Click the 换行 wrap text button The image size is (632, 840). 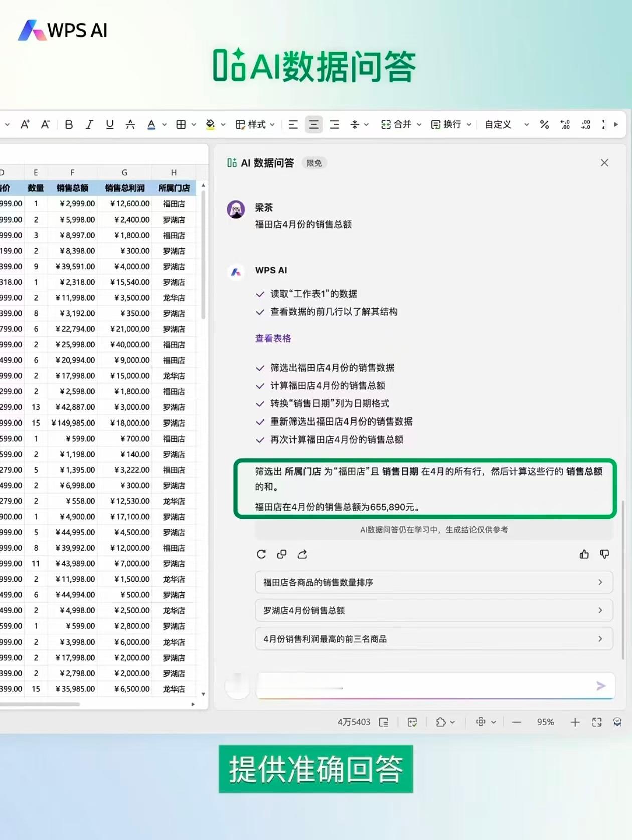coord(446,124)
